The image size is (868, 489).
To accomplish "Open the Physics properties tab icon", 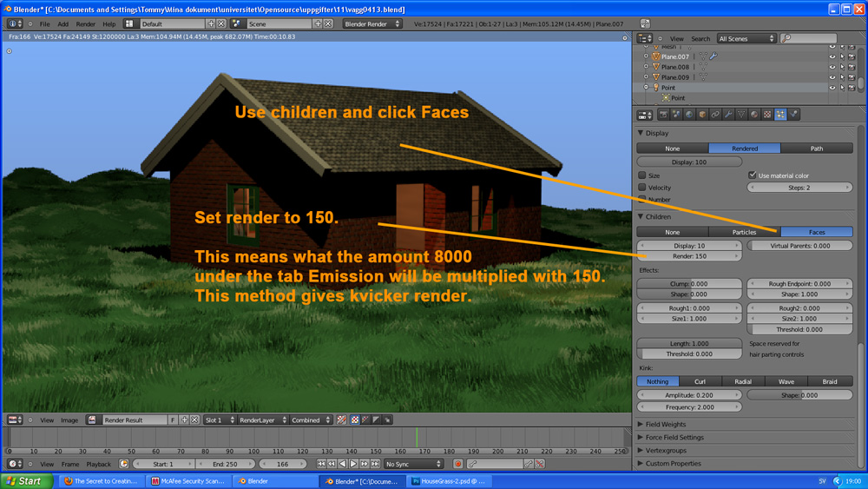I will [794, 115].
